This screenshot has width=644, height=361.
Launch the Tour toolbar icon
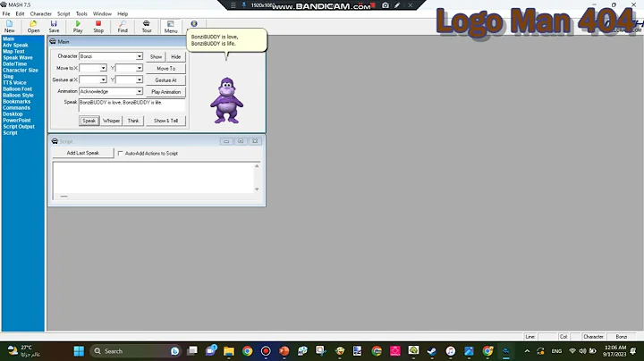147,27
